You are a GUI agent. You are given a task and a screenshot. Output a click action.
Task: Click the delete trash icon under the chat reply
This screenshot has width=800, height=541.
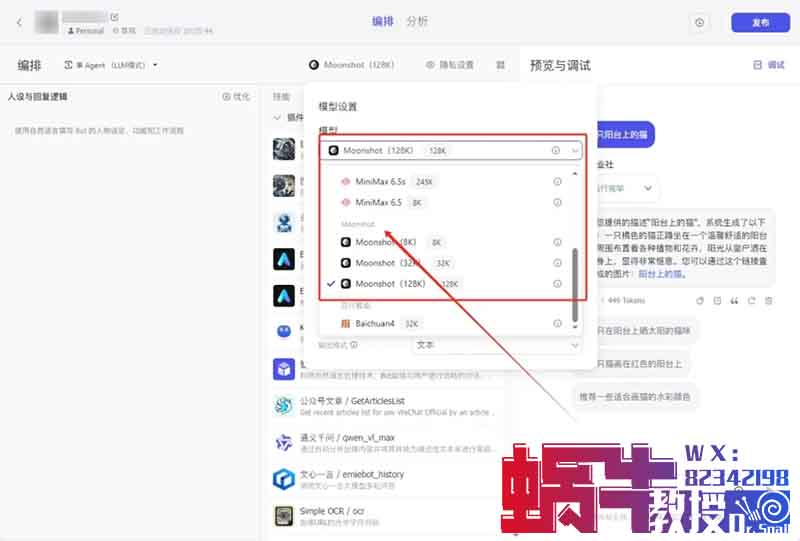point(768,300)
